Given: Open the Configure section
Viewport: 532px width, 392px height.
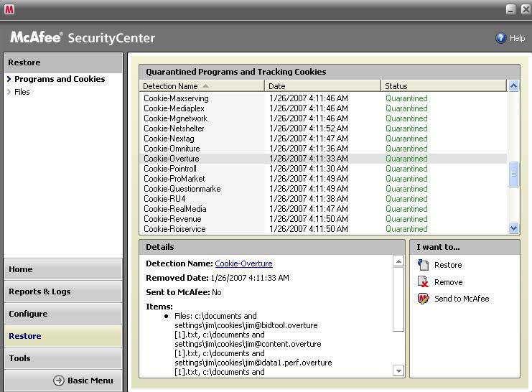Looking at the screenshot, I should point(63,314).
